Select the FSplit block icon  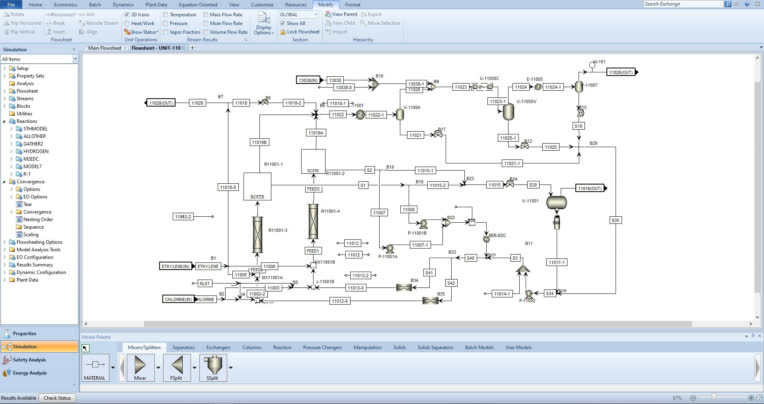(x=177, y=367)
